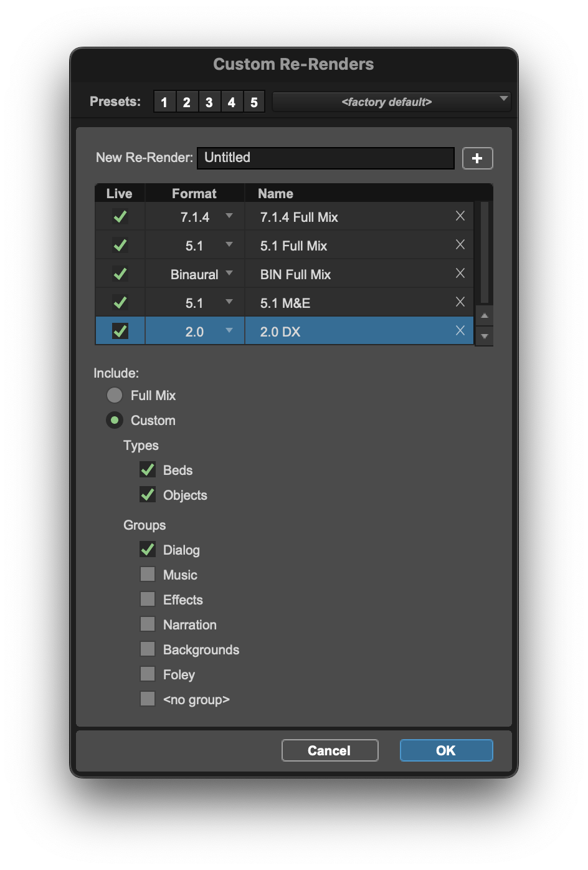Screen dimensions: 588x870
Task: Uncheck the Objects type
Action: click(x=148, y=495)
